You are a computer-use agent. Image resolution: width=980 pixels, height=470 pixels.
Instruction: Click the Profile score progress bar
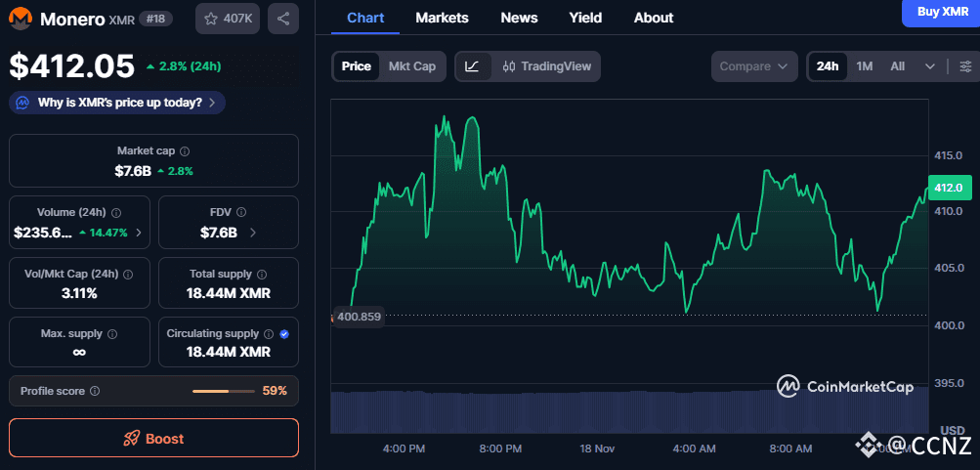tap(224, 391)
